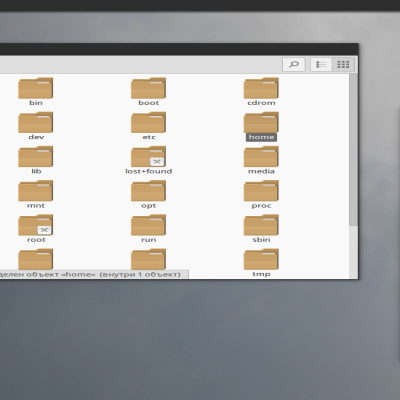400x400 pixels.
Task: Click the folder left of tmp
Action: [x=148, y=259]
